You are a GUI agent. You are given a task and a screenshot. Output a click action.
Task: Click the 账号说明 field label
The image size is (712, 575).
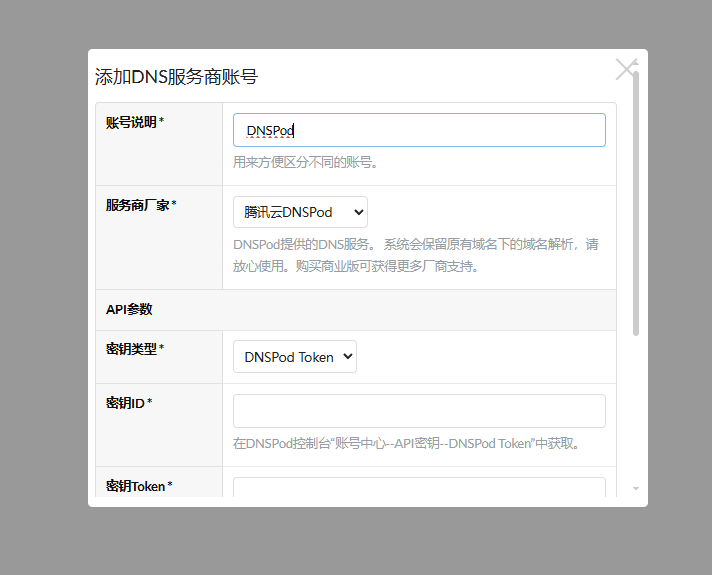pyautogui.click(x=135, y=122)
